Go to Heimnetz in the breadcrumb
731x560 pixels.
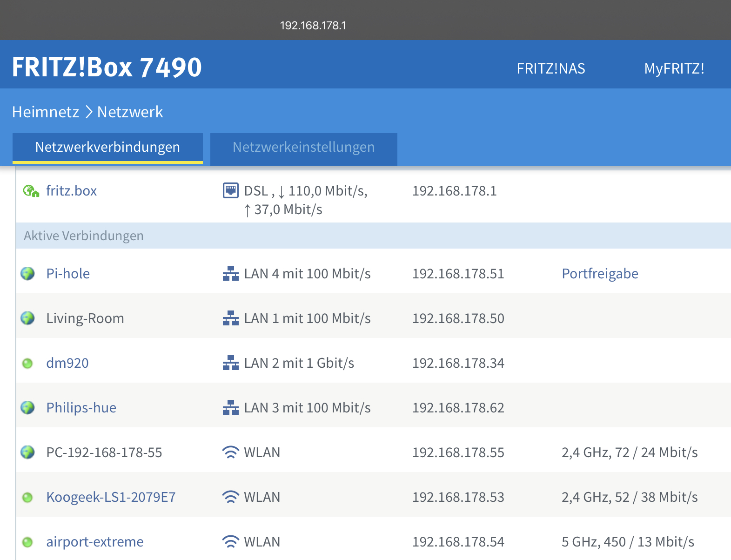point(46,112)
